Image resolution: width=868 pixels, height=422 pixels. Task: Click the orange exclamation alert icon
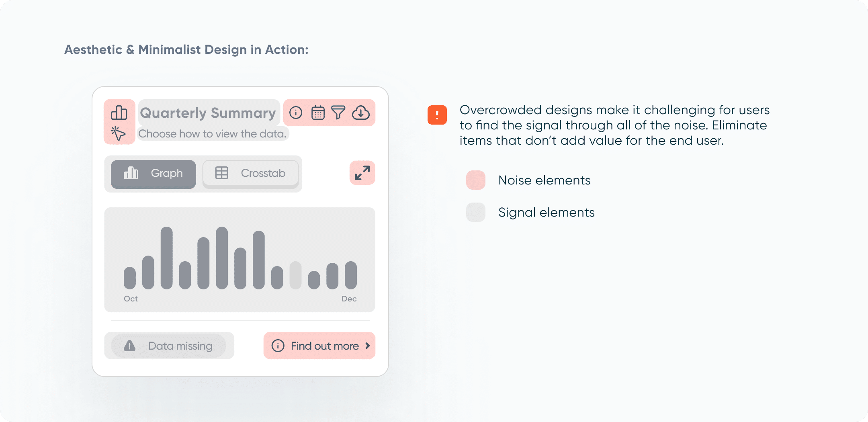[437, 115]
